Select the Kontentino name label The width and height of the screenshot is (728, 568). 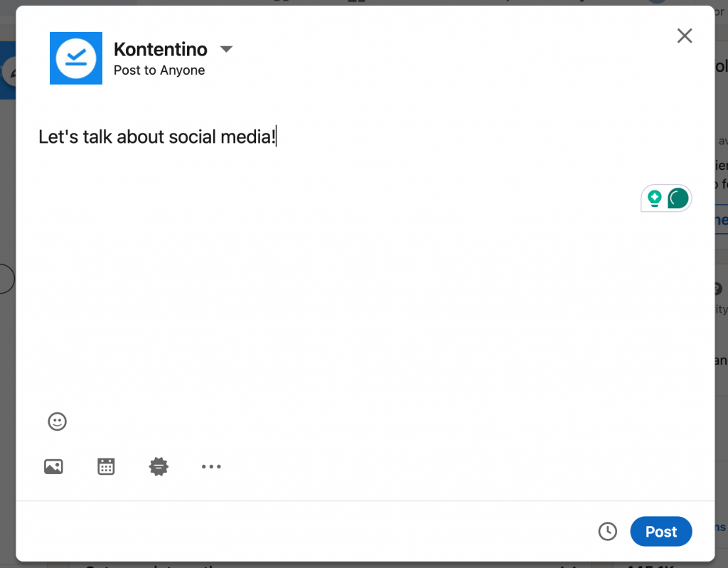pos(160,49)
